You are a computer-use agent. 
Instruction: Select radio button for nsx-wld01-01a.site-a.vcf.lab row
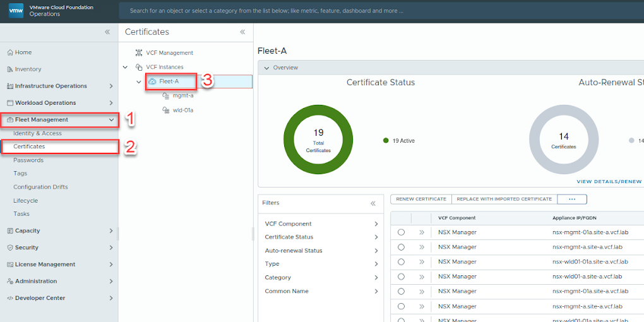(401, 262)
